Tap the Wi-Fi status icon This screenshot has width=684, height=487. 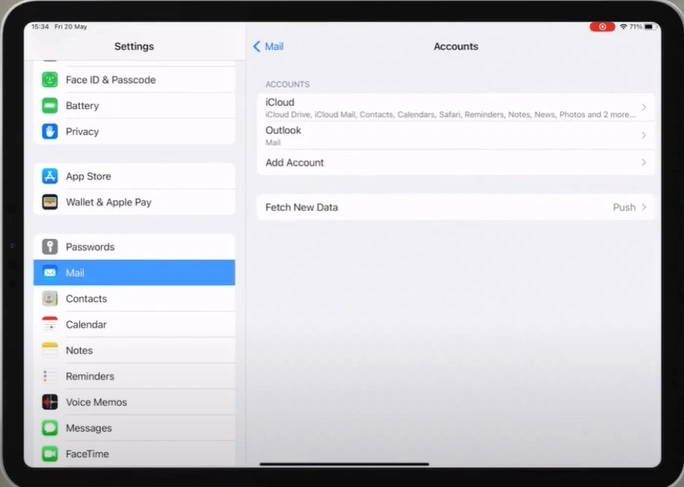click(x=623, y=27)
